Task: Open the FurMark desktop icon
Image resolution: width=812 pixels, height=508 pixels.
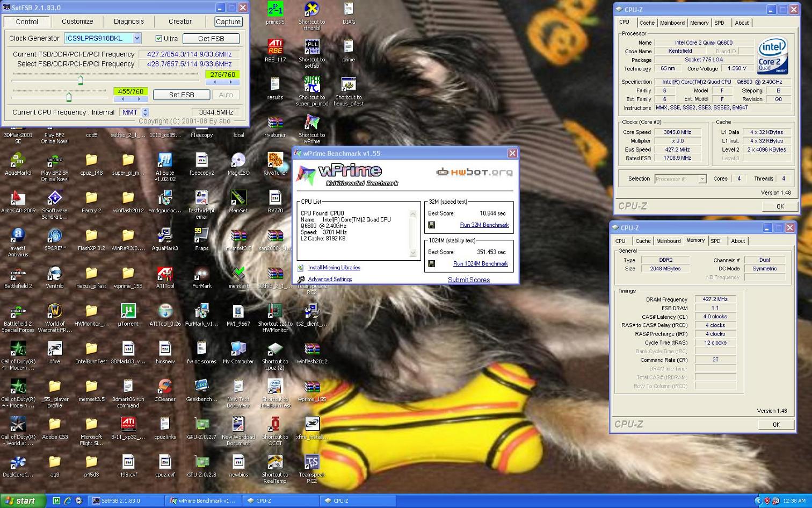Action: tap(202, 276)
